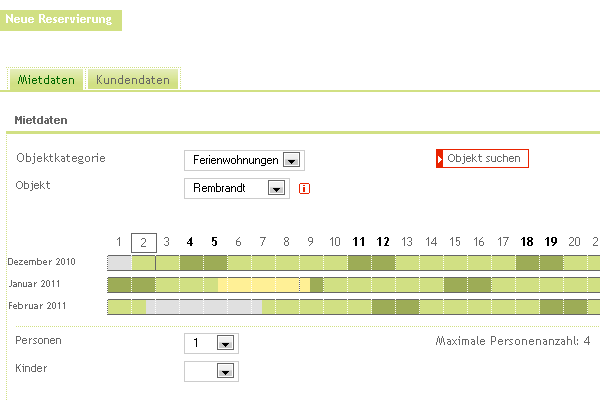Select December 2010 cell for day 10

(x=336, y=263)
